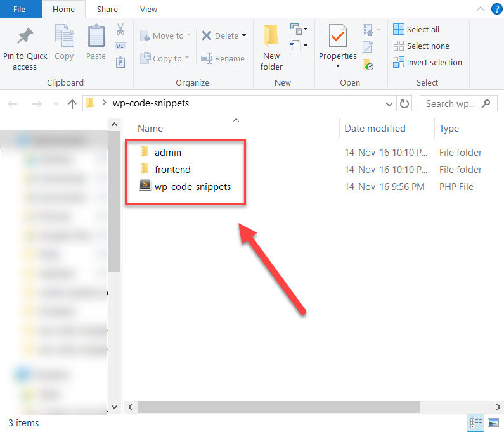Click the search magnifier icon
The image size is (504, 432).
pos(486,103)
